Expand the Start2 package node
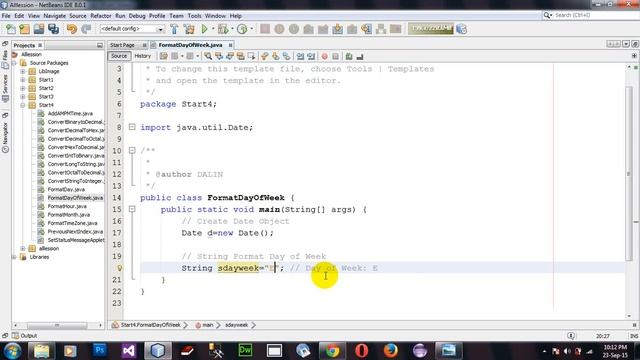The width and height of the screenshot is (640, 360). pos(23,88)
